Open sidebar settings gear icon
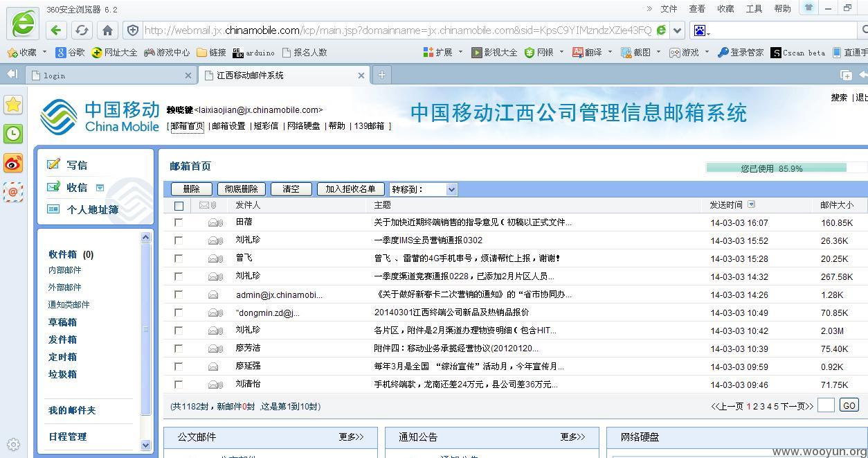The height and width of the screenshot is (458, 868). (x=13, y=445)
